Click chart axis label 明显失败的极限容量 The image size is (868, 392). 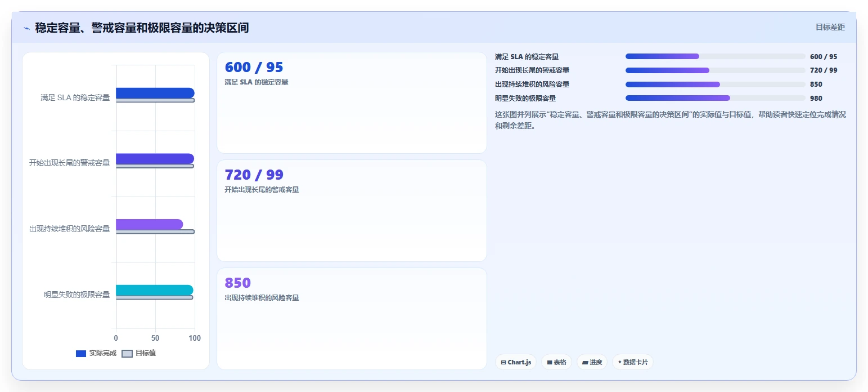tap(77, 295)
